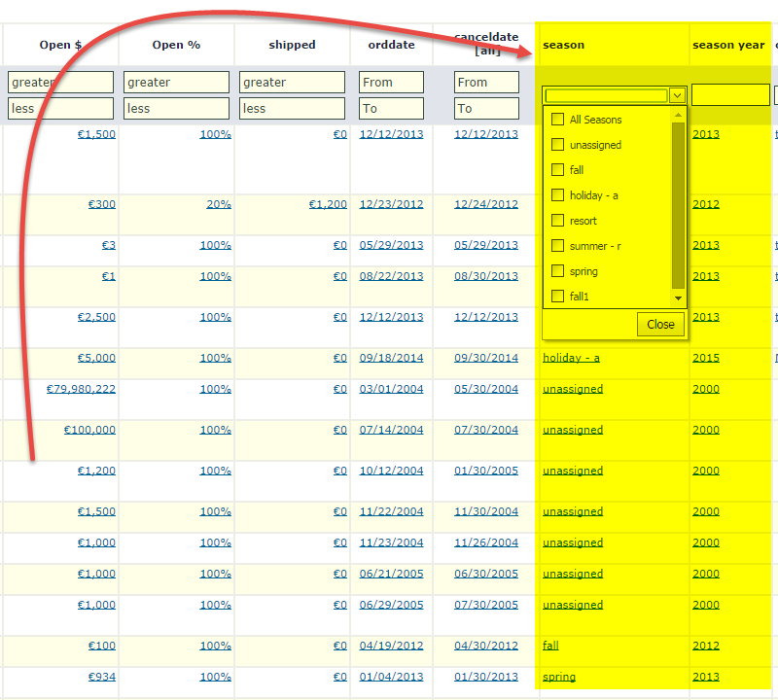778x700 pixels.
Task: Open the 05/30/2004 cancel date link
Action: pyautogui.click(x=486, y=389)
